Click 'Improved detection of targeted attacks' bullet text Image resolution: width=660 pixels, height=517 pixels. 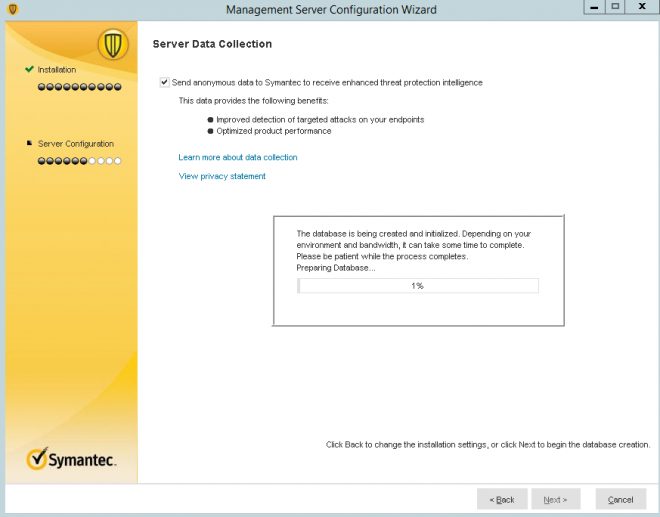[x=320, y=120]
